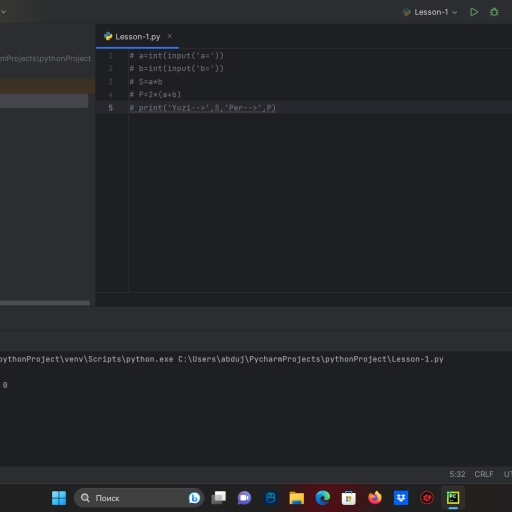Launch Microsoft Edge from the taskbar
The image size is (512, 512).
click(x=322, y=498)
